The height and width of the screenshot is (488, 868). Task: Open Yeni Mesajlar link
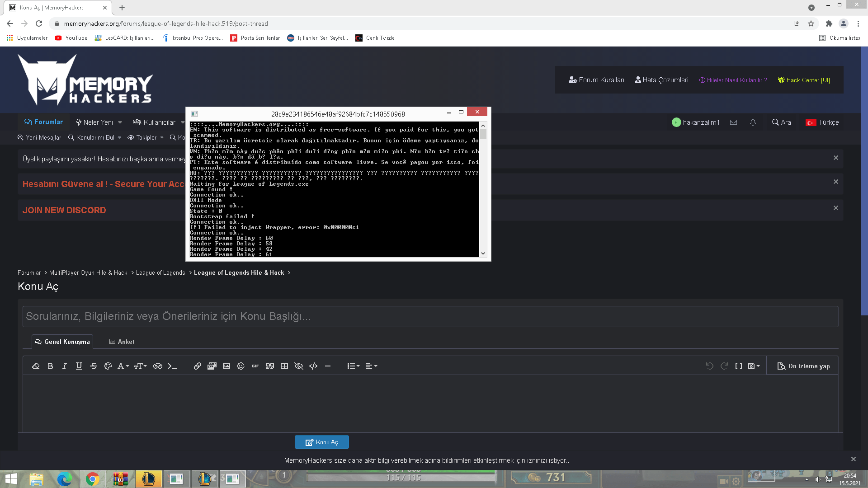[39, 137]
